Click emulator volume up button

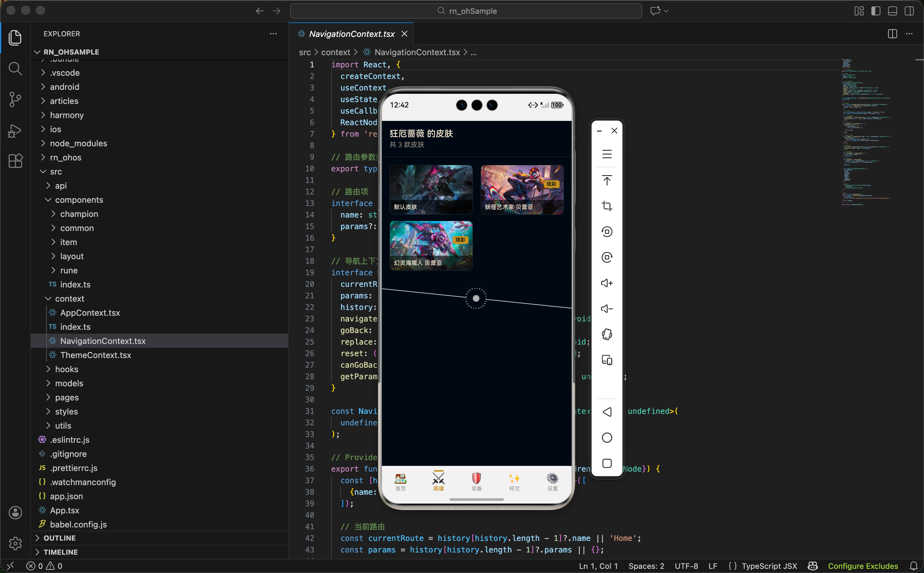point(607,283)
